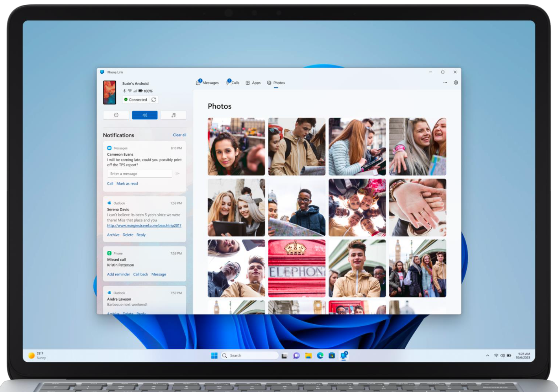Screen dimensions: 558x392
Task: Open File Explorer from the taskbar
Action: coord(309,355)
